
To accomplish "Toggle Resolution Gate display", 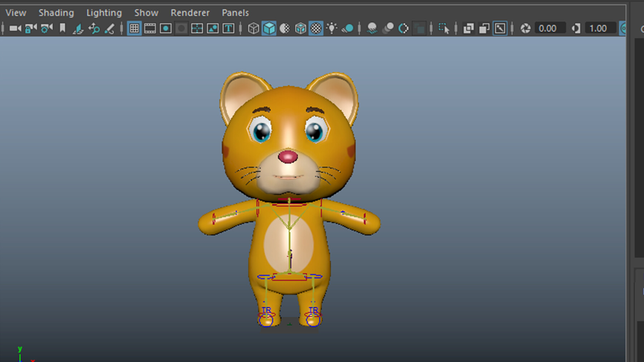I will click(x=165, y=28).
